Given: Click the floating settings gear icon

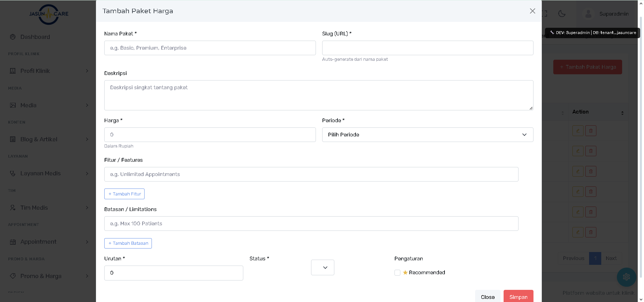Looking at the screenshot, I should point(626,277).
